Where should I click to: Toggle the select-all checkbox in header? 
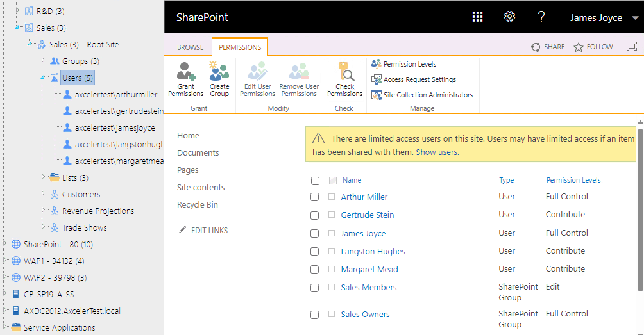[315, 181]
